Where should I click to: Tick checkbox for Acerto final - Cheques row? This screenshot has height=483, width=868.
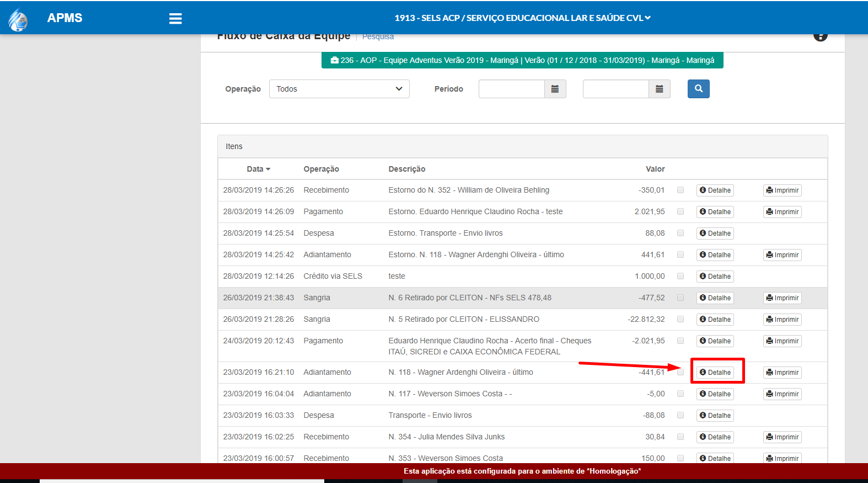(681, 341)
